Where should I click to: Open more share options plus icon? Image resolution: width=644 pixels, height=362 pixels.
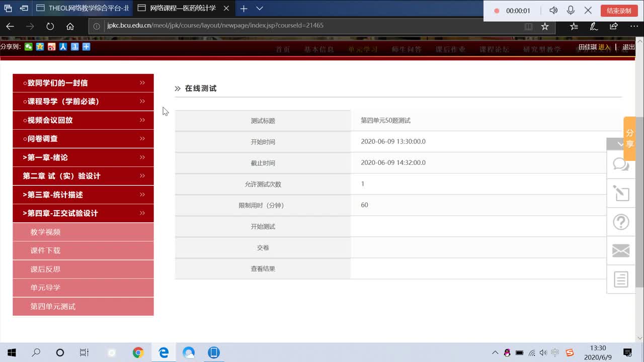86,47
